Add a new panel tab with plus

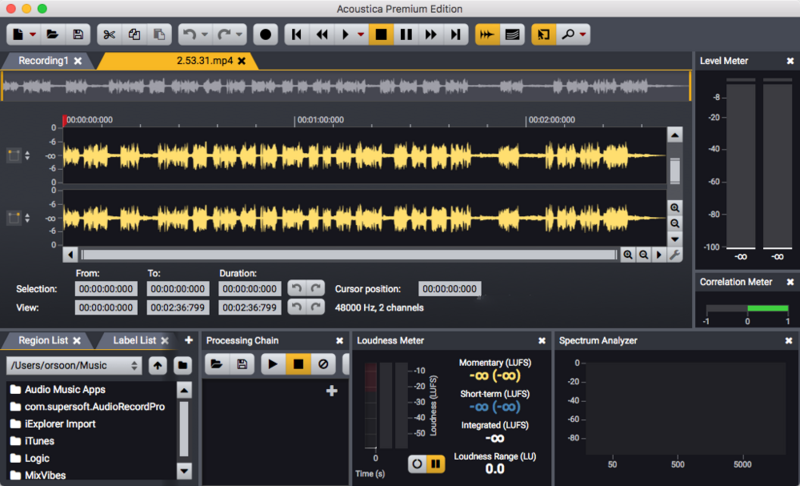189,340
